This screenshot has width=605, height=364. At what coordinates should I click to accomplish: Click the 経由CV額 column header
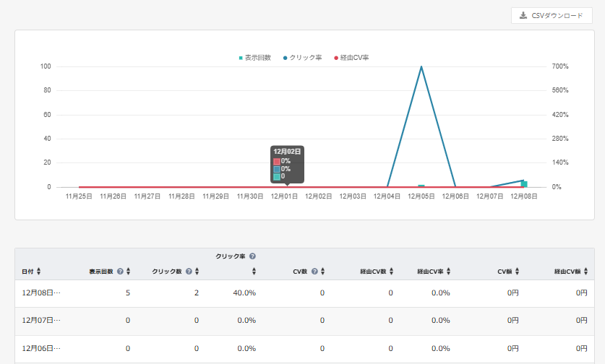tap(567, 272)
